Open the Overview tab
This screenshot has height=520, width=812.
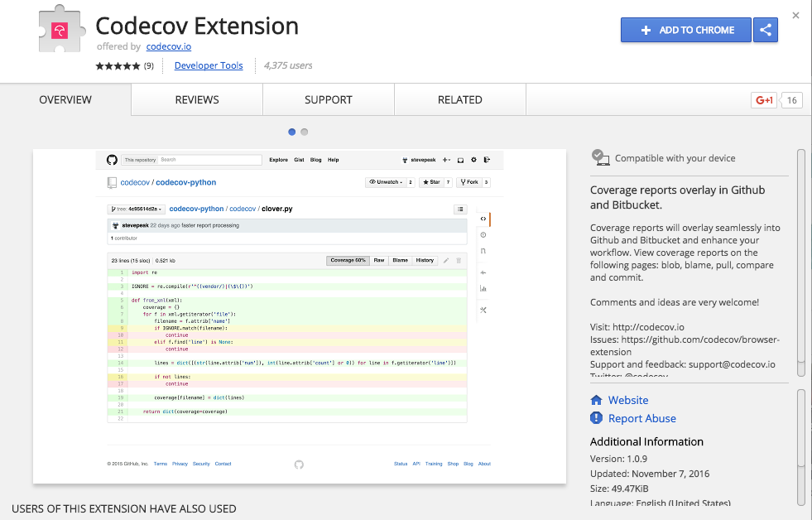[x=65, y=99]
